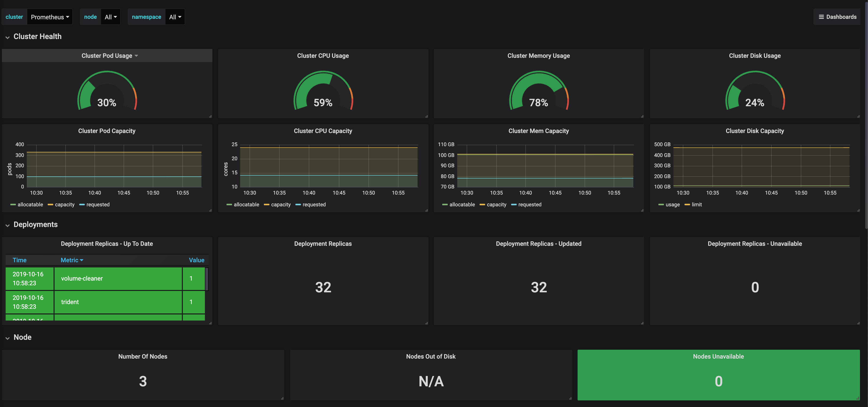
Task: Sort table by Value column header
Action: [x=196, y=260]
